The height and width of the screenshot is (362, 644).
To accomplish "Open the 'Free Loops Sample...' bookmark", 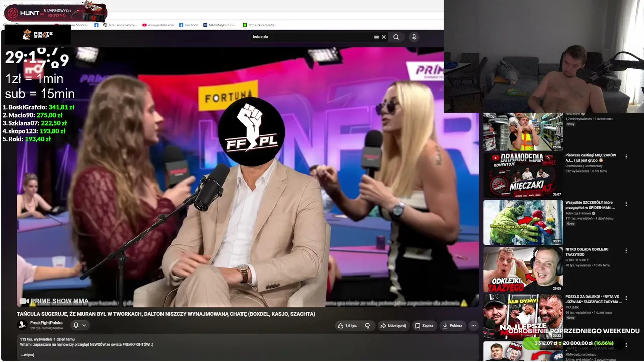I will (120, 25).
